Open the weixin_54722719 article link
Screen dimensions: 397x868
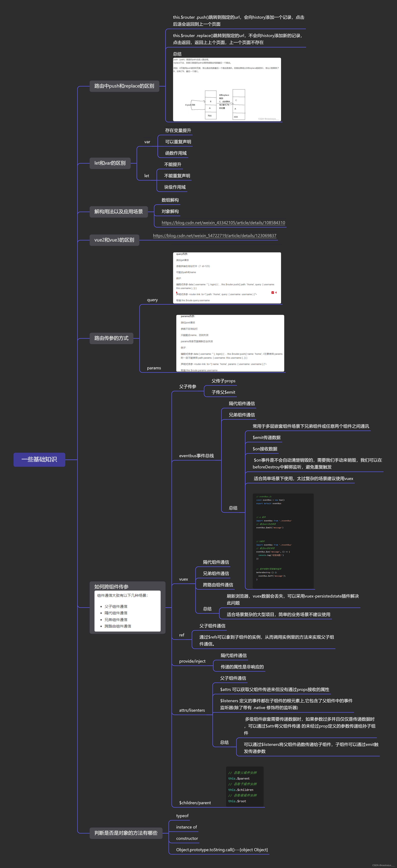coord(214,236)
